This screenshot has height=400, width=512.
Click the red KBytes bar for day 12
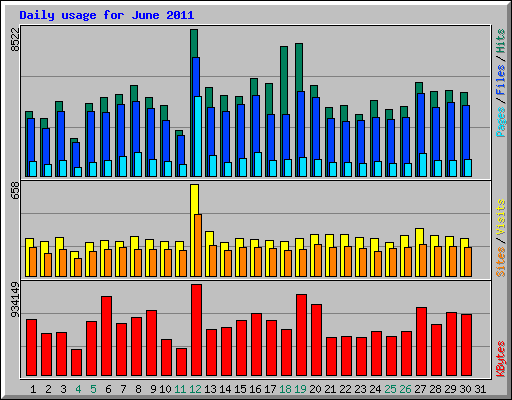click(x=196, y=330)
